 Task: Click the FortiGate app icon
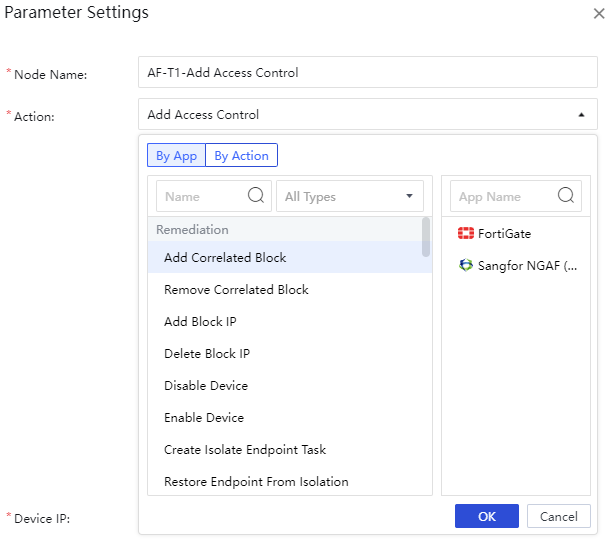465,234
